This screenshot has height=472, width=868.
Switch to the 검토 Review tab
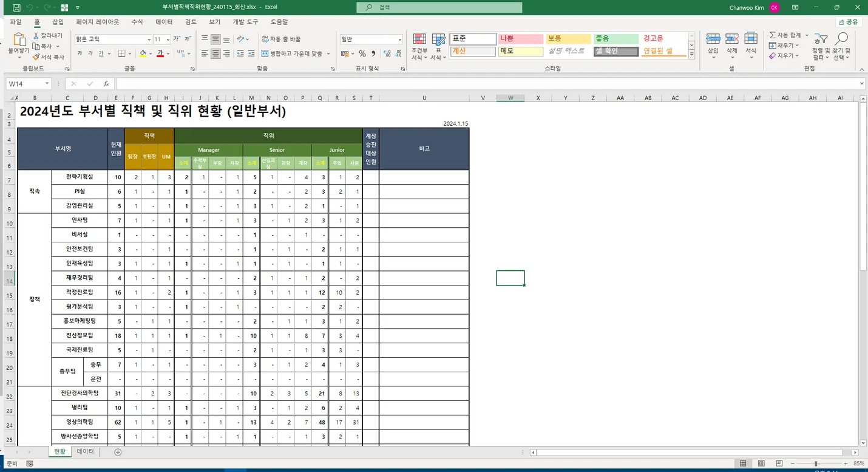[191, 22]
